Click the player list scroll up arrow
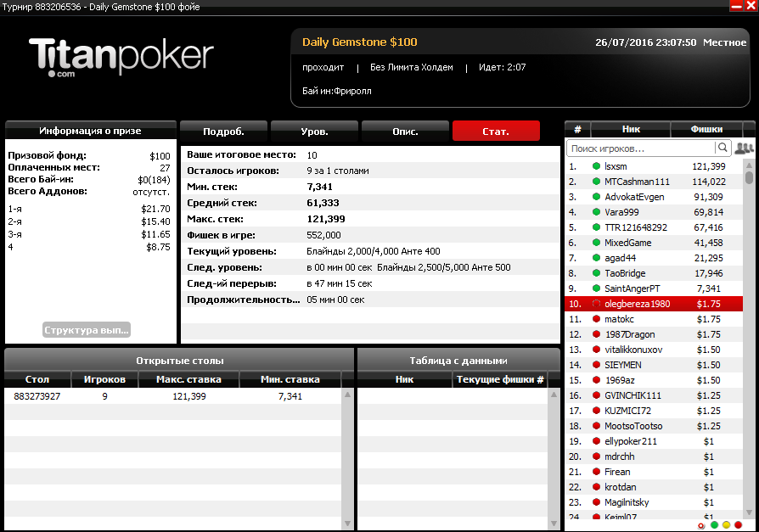 point(749,165)
